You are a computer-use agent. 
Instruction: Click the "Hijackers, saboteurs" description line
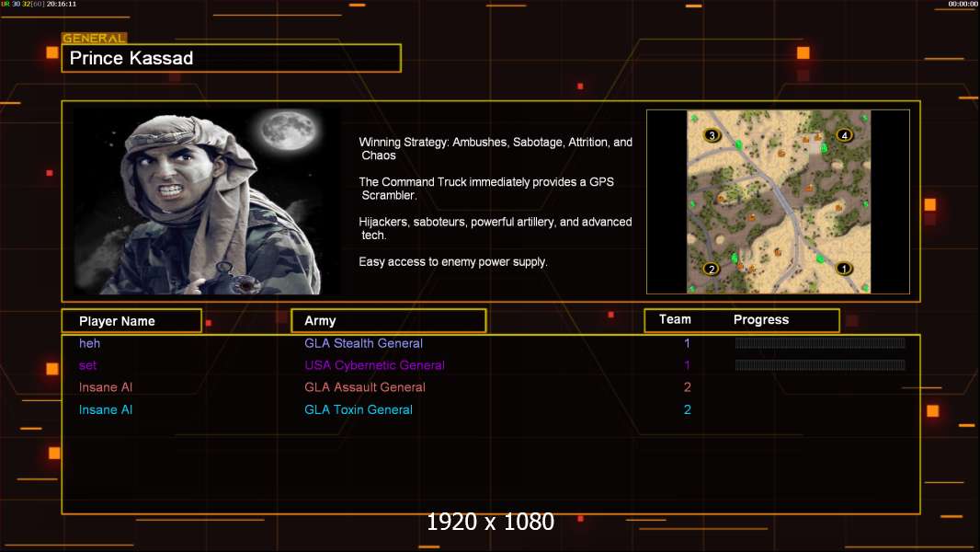(x=495, y=228)
